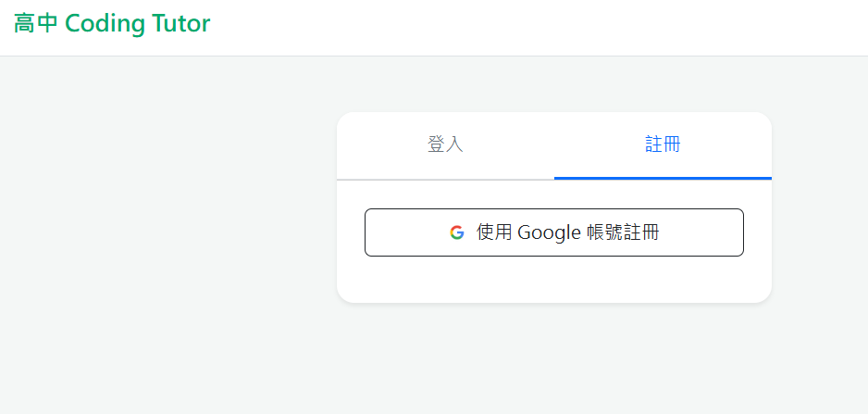The height and width of the screenshot is (414, 868).
Task: Activate the registration tab labeled 註冊
Action: (x=663, y=144)
